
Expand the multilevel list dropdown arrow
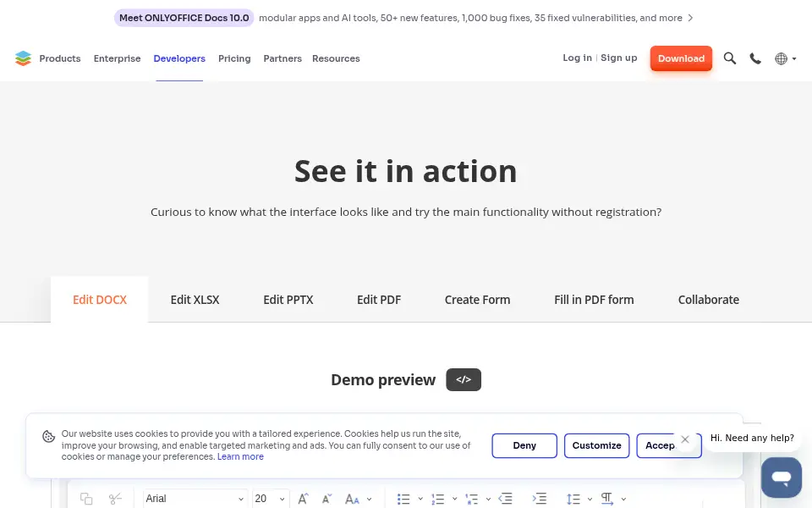click(488, 500)
